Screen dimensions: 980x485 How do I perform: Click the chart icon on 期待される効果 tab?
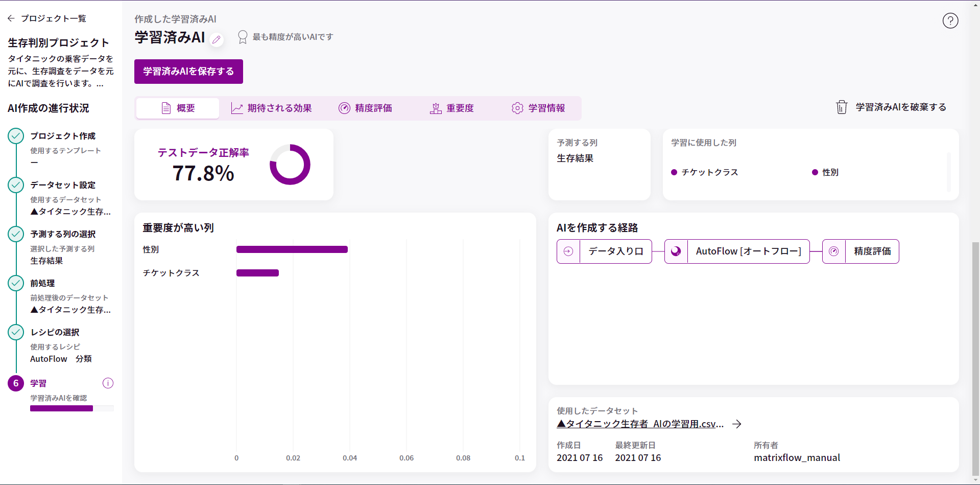pos(237,108)
